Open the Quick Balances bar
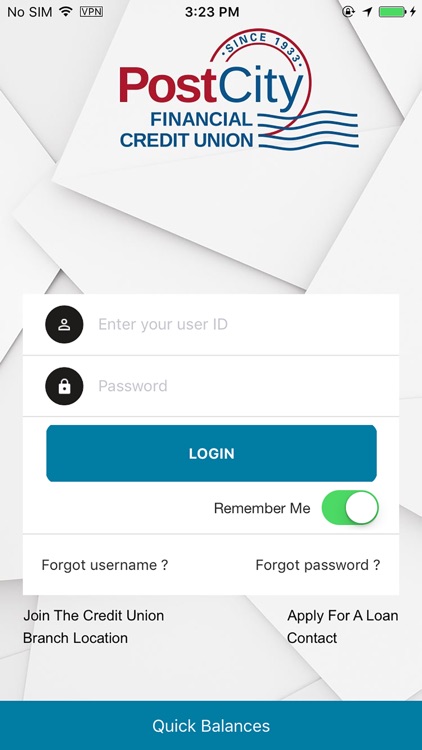 coord(211,726)
